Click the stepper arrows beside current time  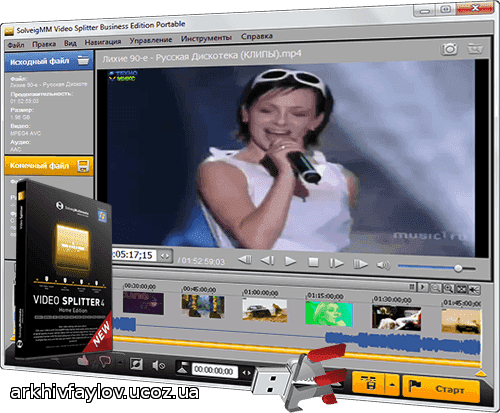(x=165, y=256)
